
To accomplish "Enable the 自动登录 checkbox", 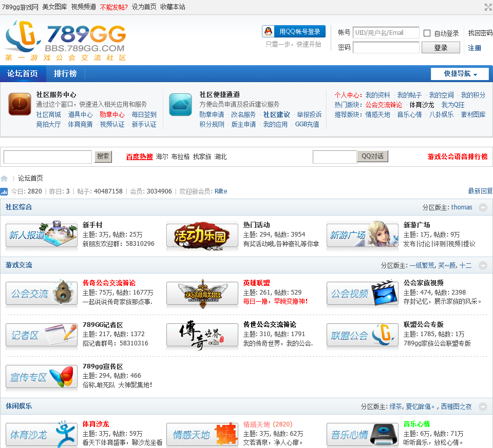I will point(427,33).
